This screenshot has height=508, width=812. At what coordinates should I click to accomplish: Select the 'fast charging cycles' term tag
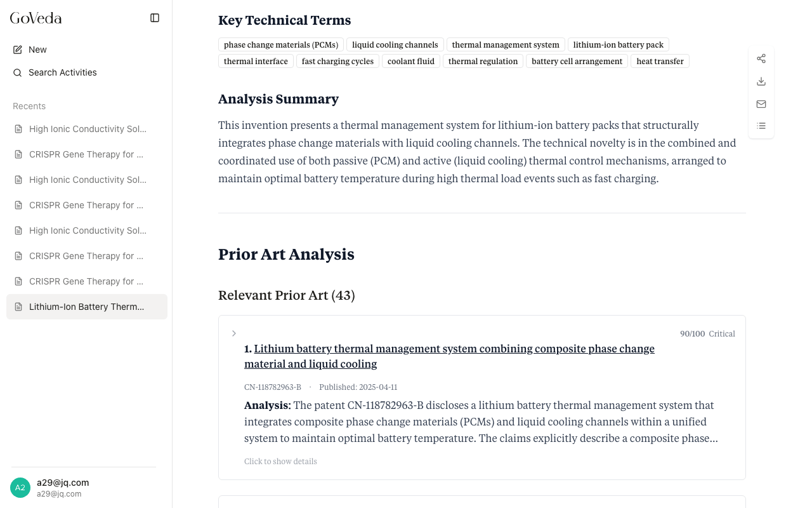coord(337,61)
